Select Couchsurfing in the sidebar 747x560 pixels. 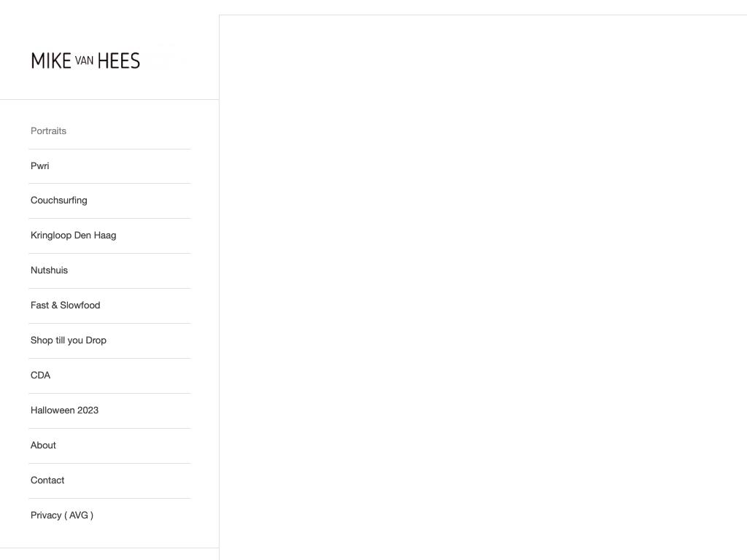click(x=58, y=201)
